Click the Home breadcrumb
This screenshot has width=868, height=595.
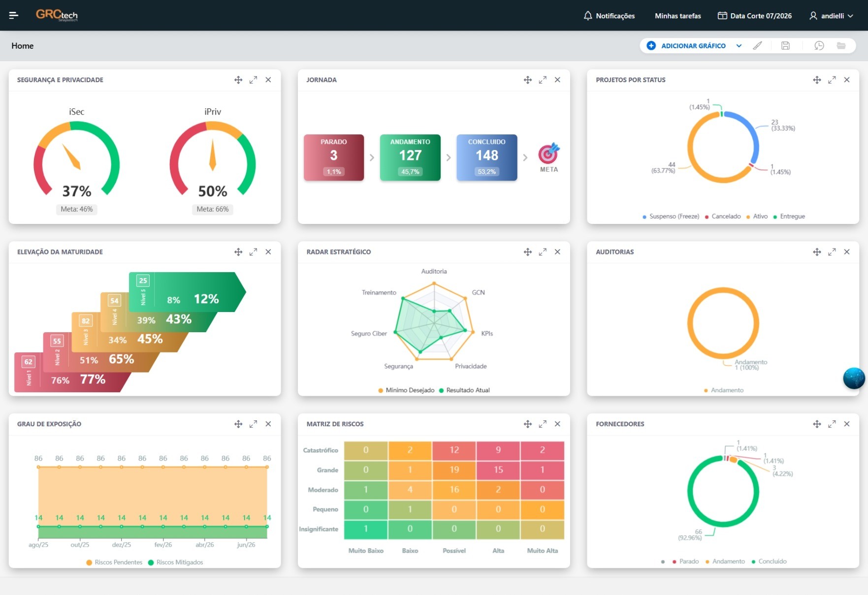point(23,46)
